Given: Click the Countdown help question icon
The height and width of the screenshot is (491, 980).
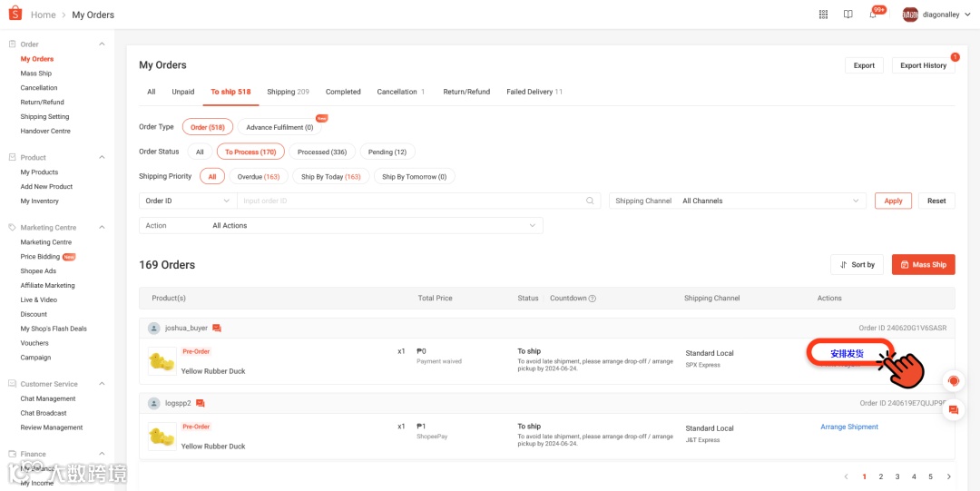Looking at the screenshot, I should click(x=593, y=299).
